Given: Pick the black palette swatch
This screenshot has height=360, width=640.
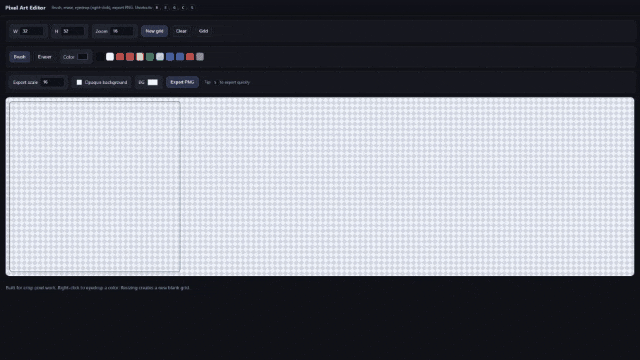Looking at the screenshot, I should click(x=100, y=57).
